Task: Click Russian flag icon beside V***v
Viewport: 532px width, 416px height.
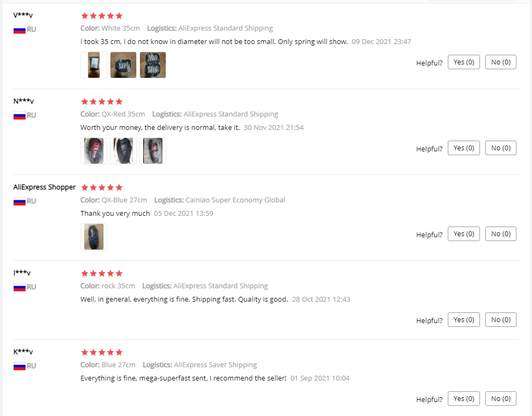Action: click(x=19, y=30)
